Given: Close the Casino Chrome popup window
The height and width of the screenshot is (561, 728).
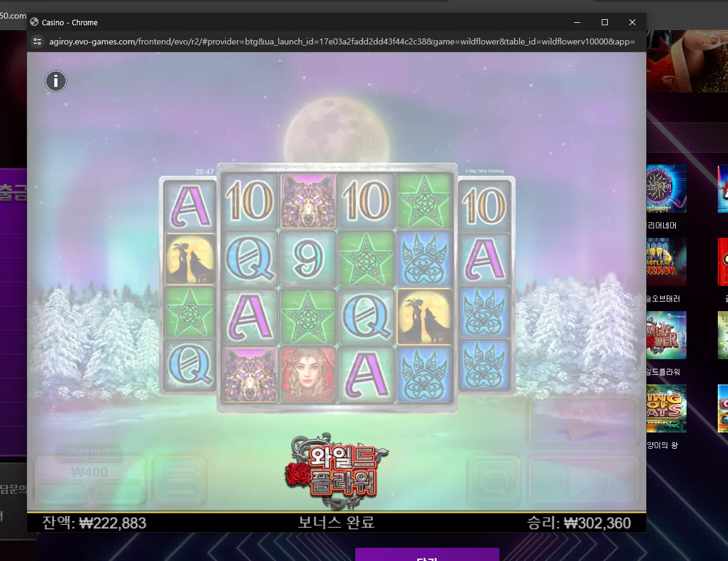Looking at the screenshot, I should pyautogui.click(x=632, y=22).
